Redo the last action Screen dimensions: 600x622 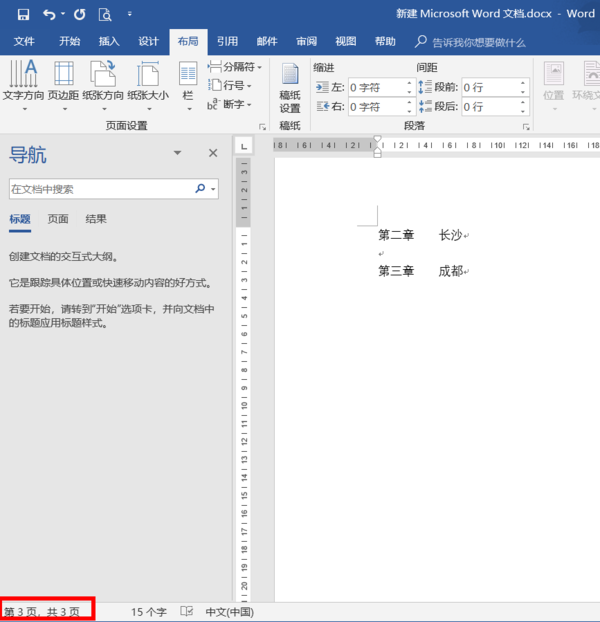click(x=80, y=15)
